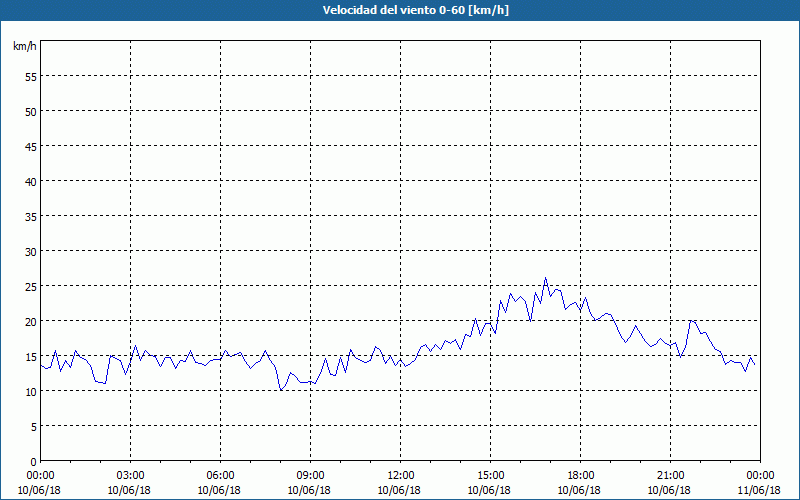The height and width of the screenshot is (500, 800).
Task: Click the chart title 'Velocidad del viento 0-60 [km/h]'
Action: (x=415, y=10)
